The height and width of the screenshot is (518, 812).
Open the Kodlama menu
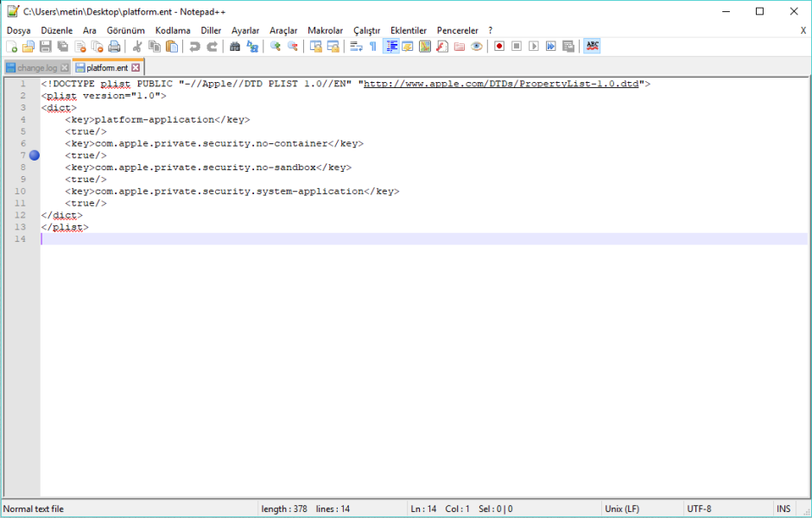click(x=172, y=29)
